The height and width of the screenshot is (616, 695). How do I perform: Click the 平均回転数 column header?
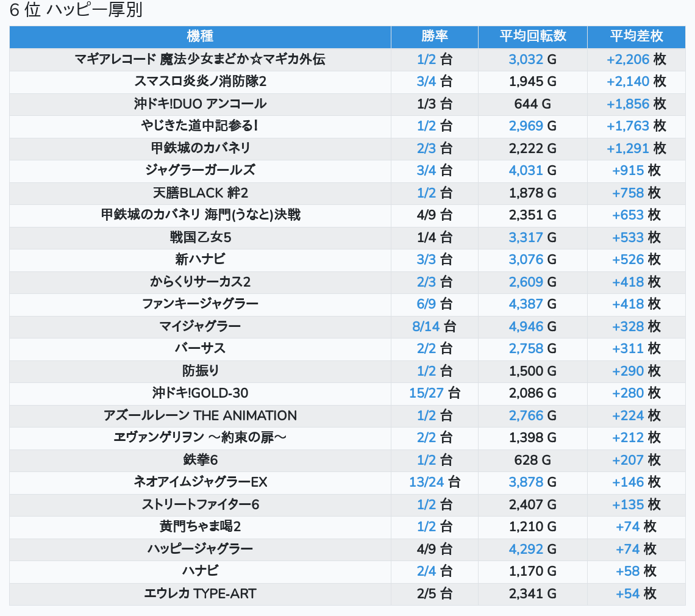(x=533, y=37)
